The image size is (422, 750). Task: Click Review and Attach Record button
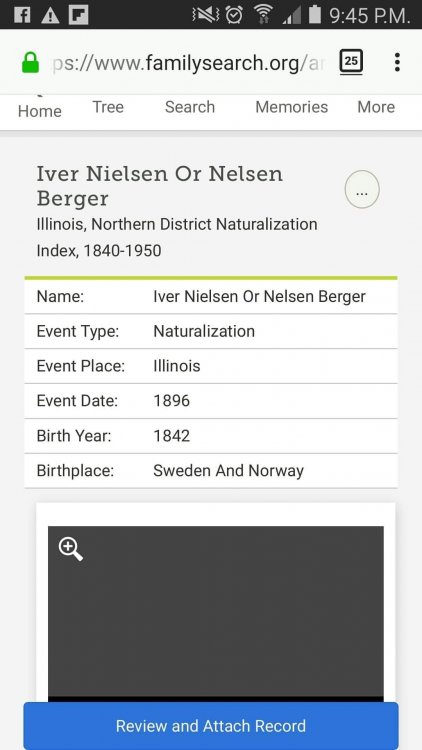click(x=211, y=726)
